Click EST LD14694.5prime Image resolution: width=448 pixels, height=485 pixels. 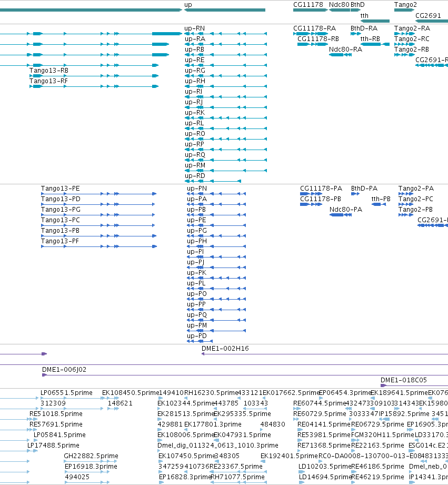coord(325,477)
